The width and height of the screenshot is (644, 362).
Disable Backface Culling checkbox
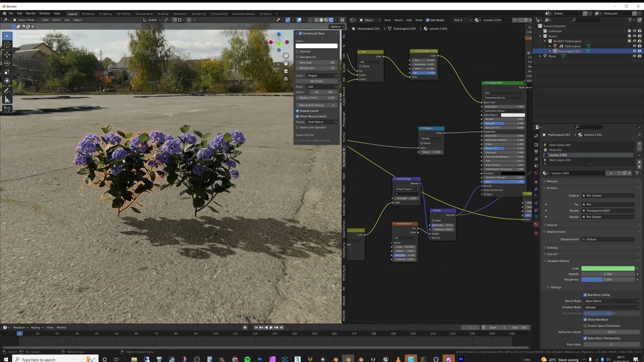[585, 295]
